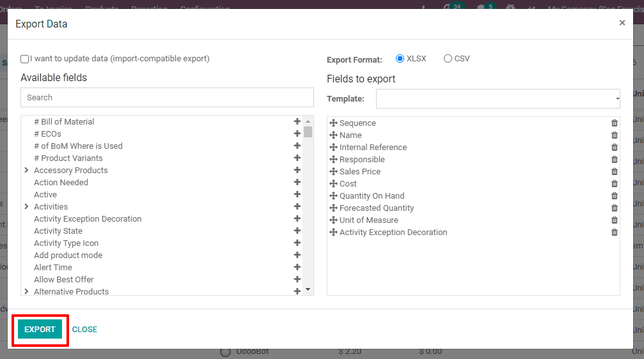
Task: Add 'Activities' field with plus icon
Action: click(297, 206)
